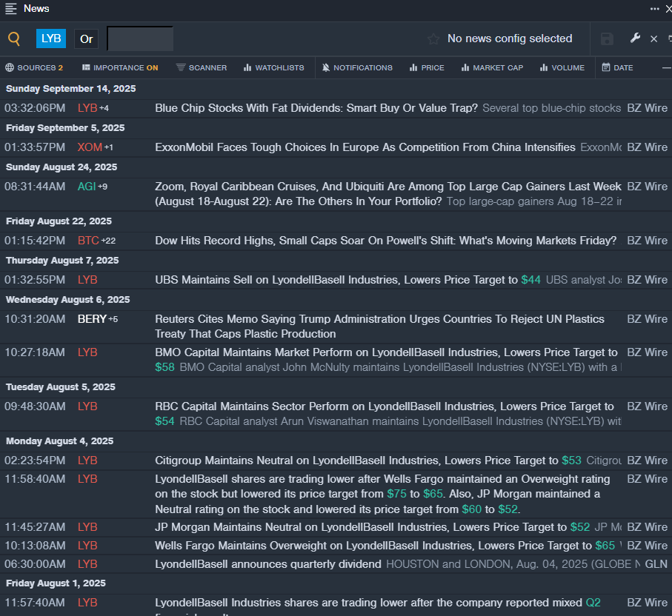Click the X icon next to the wrench
This screenshot has height=616, width=672.
coord(653,39)
